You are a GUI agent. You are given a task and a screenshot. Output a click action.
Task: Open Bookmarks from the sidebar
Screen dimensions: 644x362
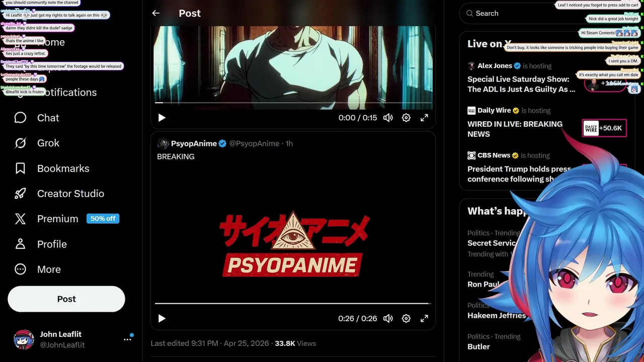(52, 168)
